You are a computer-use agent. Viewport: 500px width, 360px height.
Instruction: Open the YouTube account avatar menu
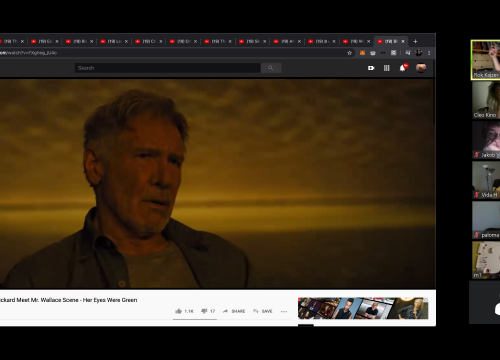(421, 68)
